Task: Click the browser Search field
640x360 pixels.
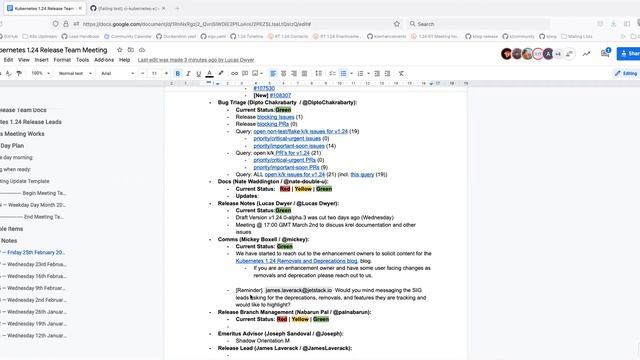Action: tap(478, 24)
